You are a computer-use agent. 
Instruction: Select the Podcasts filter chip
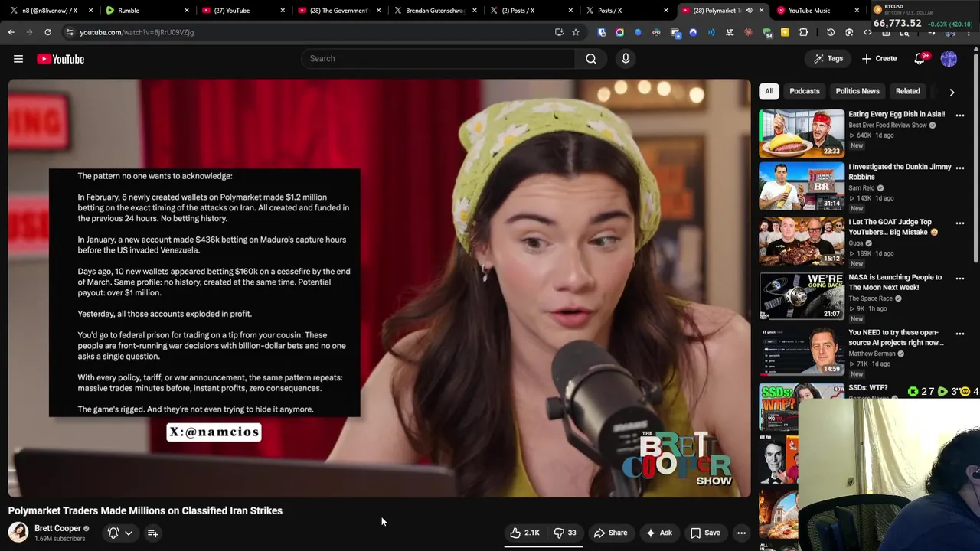pyautogui.click(x=804, y=91)
